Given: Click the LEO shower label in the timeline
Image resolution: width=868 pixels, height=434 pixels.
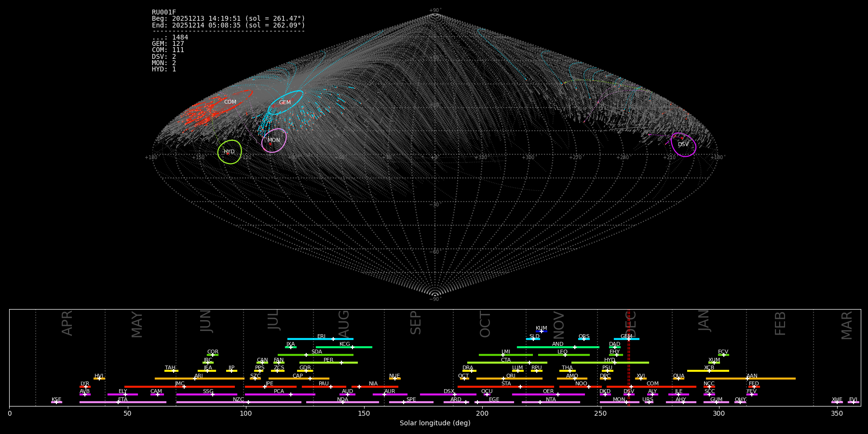Looking at the screenshot, I should (x=562, y=352).
